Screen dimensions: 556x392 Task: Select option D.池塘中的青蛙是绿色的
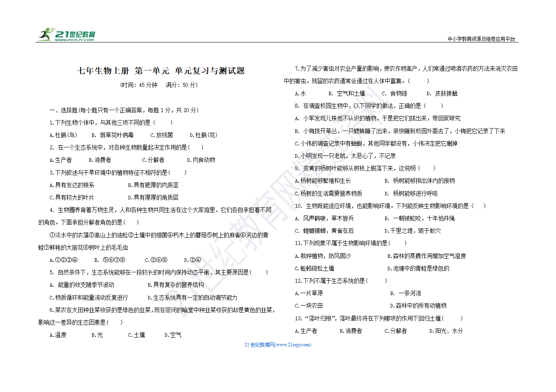418,268
